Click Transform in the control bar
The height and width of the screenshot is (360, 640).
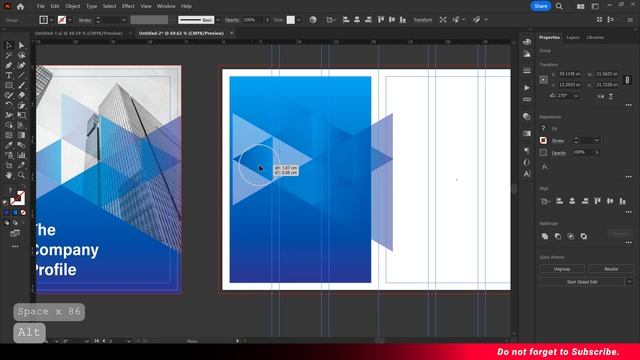tap(422, 20)
